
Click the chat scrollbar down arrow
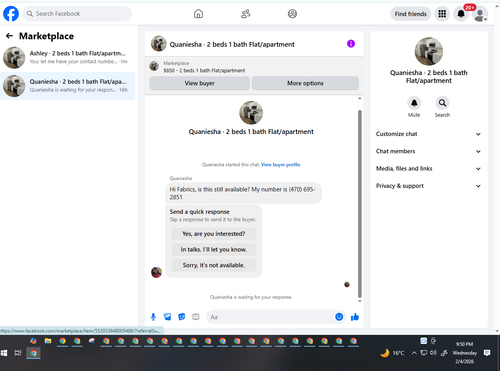pos(360,301)
